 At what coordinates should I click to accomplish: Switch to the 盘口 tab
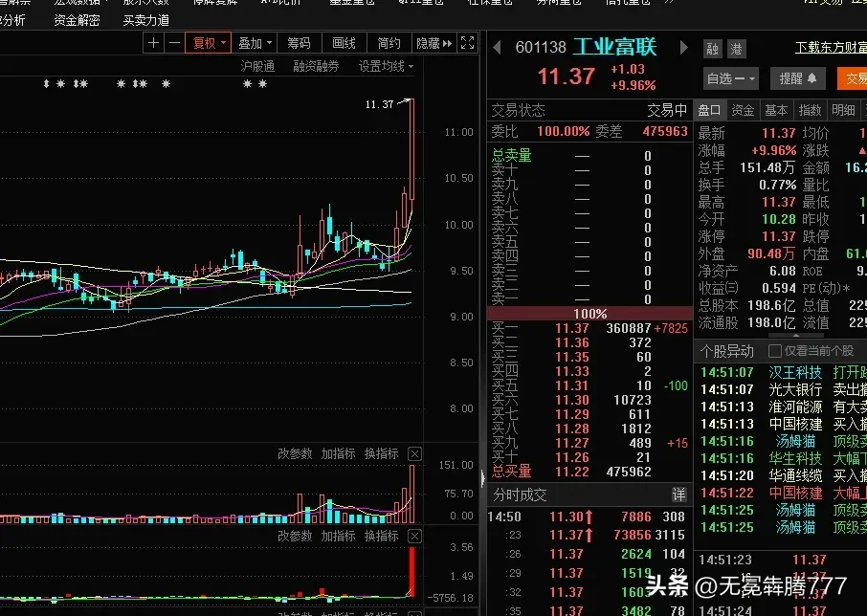point(709,110)
